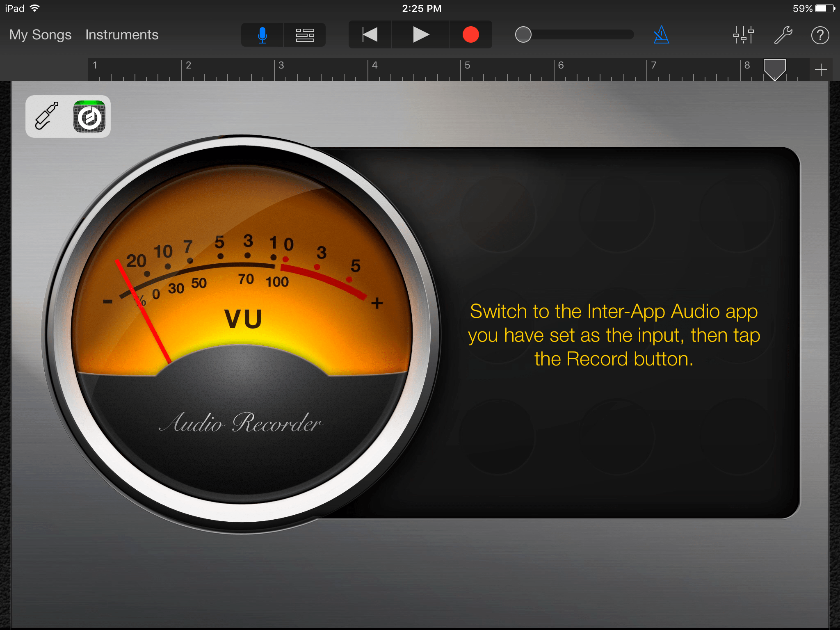
Task: Open song settings with the wrench icon
Action: [783, 35]
